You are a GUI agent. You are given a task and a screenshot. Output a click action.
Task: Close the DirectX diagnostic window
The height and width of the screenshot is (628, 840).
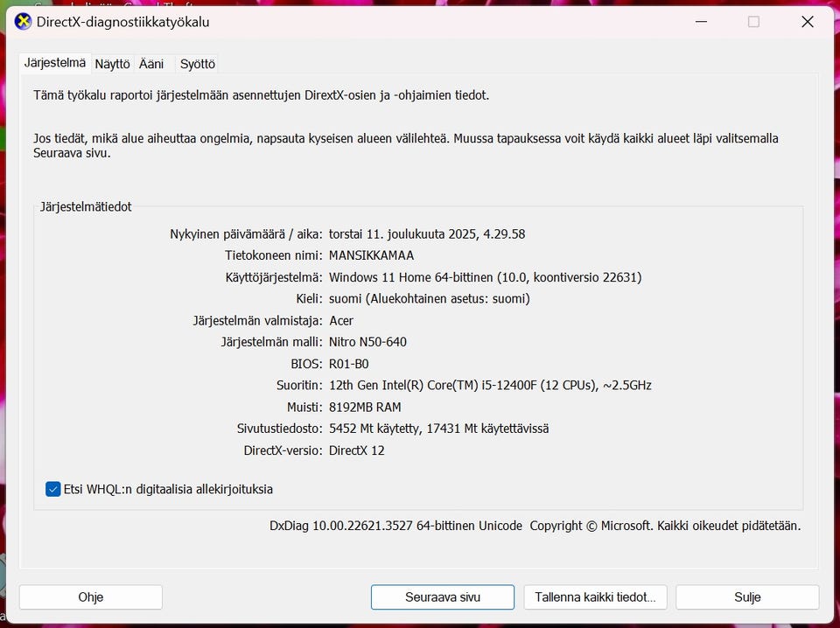click(x=808, y=22)
